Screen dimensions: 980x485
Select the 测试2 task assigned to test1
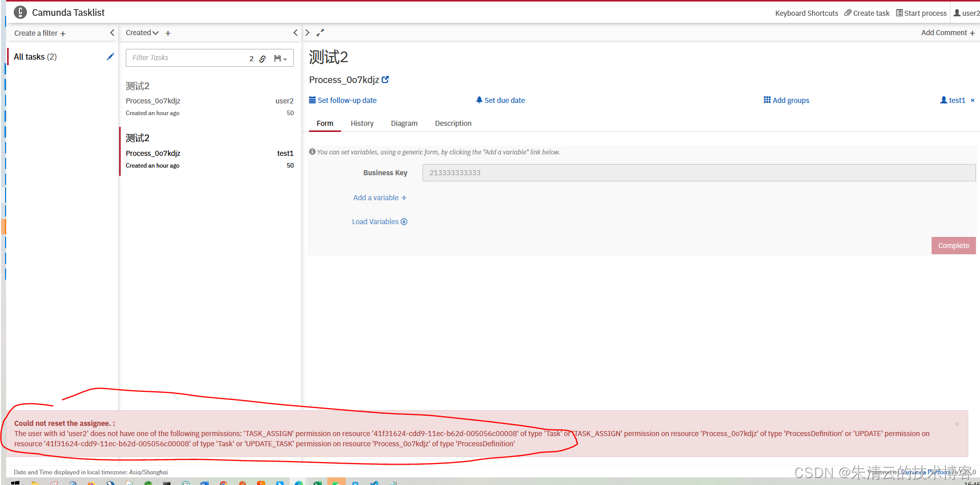click(210, 151)
